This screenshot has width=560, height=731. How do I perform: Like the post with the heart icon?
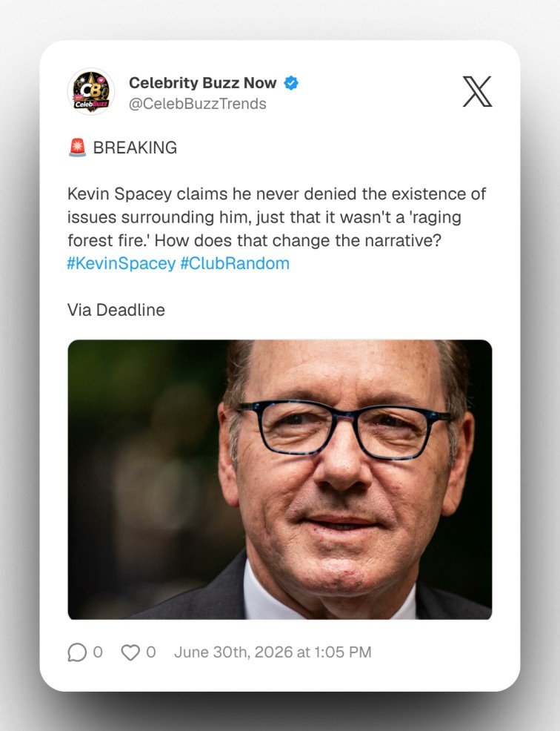point(130,652)
